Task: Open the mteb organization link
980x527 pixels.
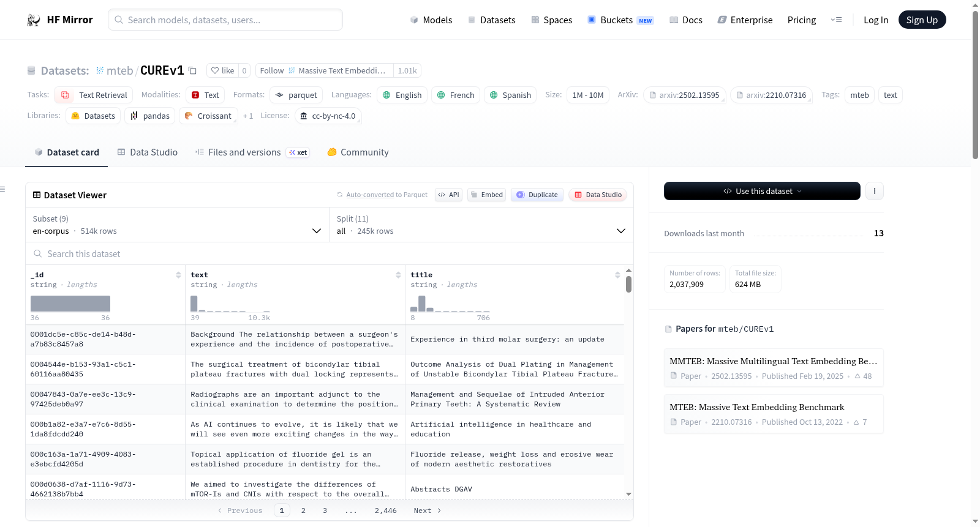Action: (119, 70)
